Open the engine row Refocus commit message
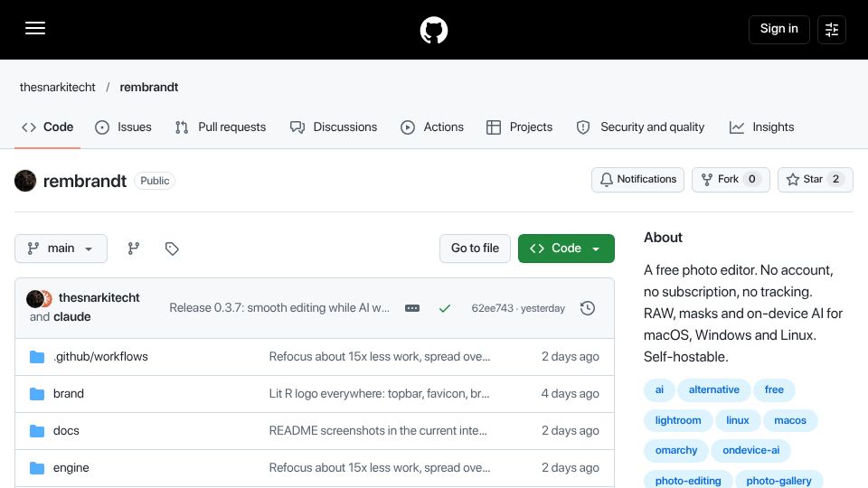The width and height of the screenshot is (868, 488). (x=380, y=468)
